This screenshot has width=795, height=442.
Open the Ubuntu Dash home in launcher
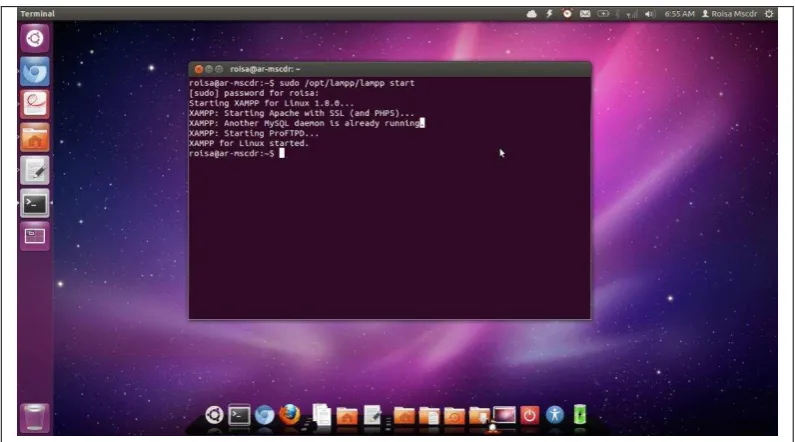pyautogui.click(x=34, y=38)
